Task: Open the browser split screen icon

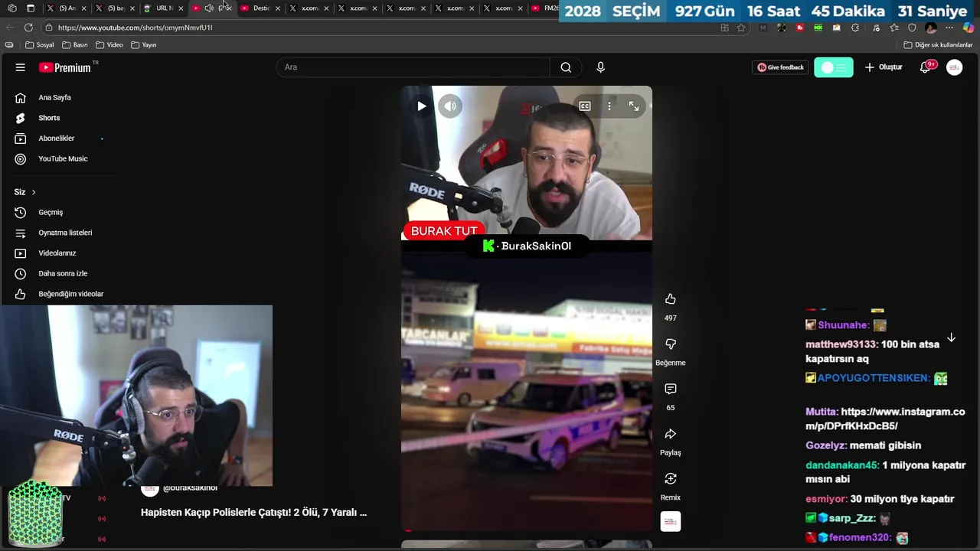Action: 725,28
